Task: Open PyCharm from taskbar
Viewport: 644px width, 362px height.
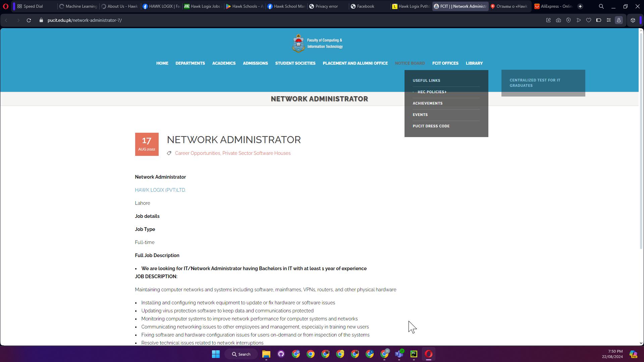Action: (x=414, y=354)
